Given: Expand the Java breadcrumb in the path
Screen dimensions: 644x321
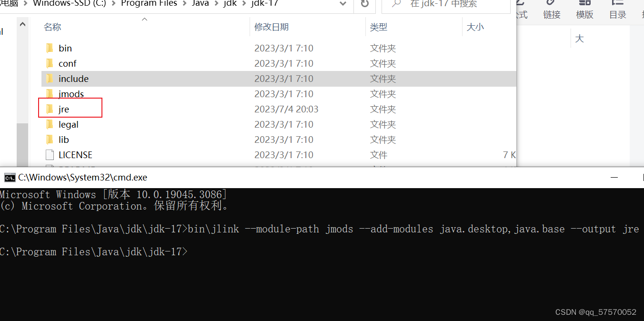Looking at the screenshot, I should click(200, 4).
